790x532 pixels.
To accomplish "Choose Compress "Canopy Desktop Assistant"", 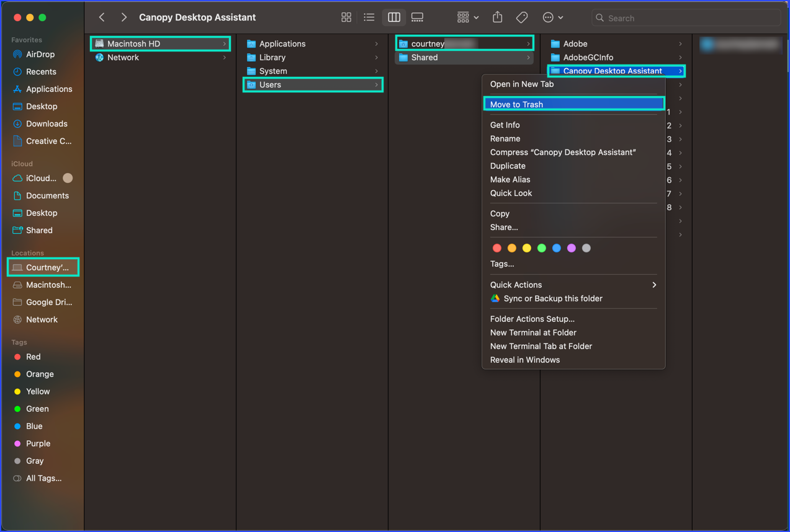I will point(573,153).
